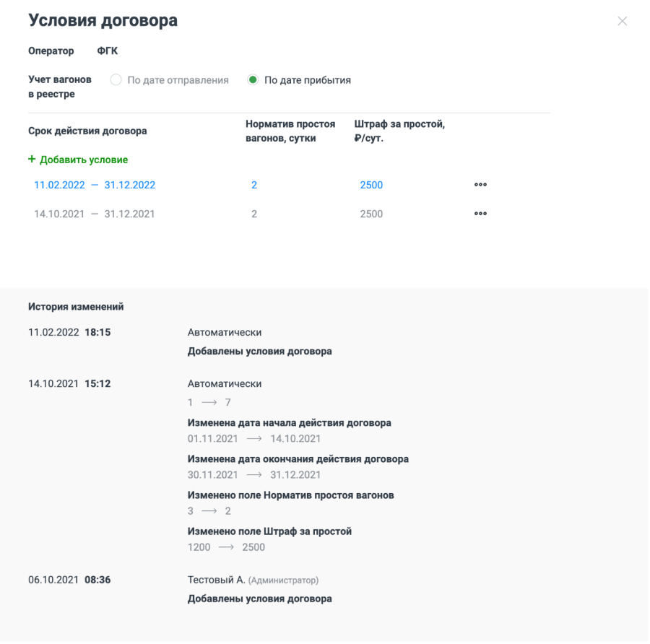This screenshot has width=650, height=644.
Task: Select the 'По дате прибытия' radio option
Action: point(253,80)
